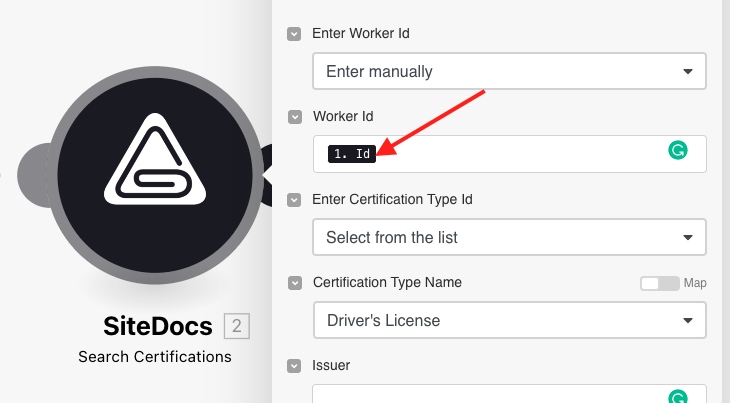730x403 pixels.
Task: Open the Driver's License dropdown
Action: (510, 320)
